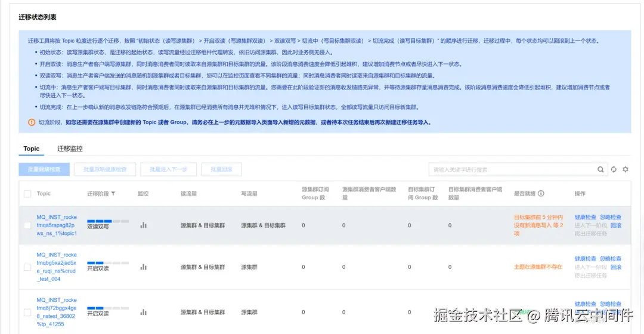This screenshot has height=334, width=644.
Task: Click the orange warning icon before 切流阶段
Action: click(x=32, y=122)
